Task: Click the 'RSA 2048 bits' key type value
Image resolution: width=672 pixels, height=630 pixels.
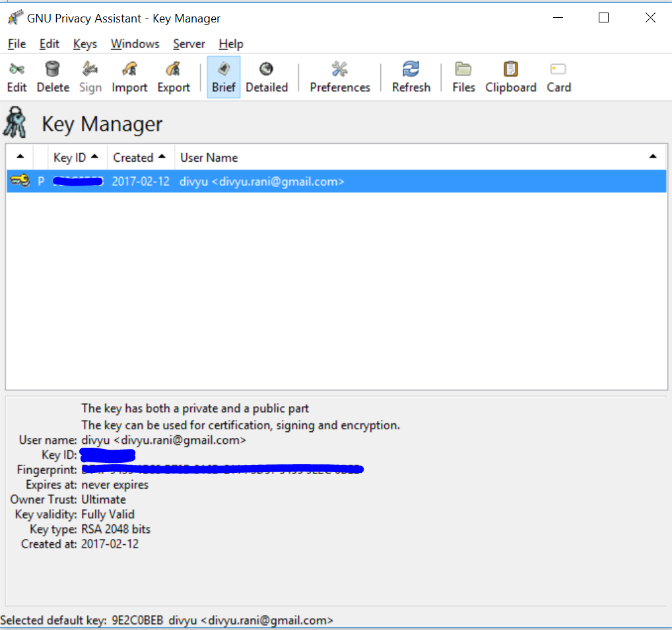Action: [x=116, y=529]
